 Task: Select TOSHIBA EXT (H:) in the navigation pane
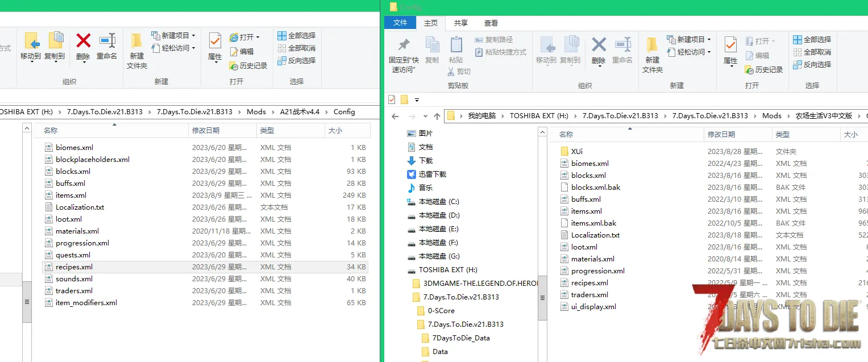442,269
